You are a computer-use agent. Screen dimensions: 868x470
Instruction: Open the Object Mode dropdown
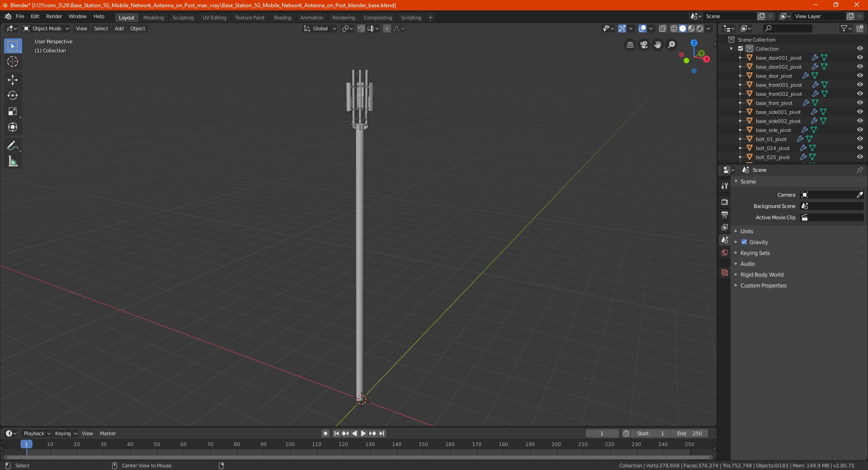(x=46, y=28)
